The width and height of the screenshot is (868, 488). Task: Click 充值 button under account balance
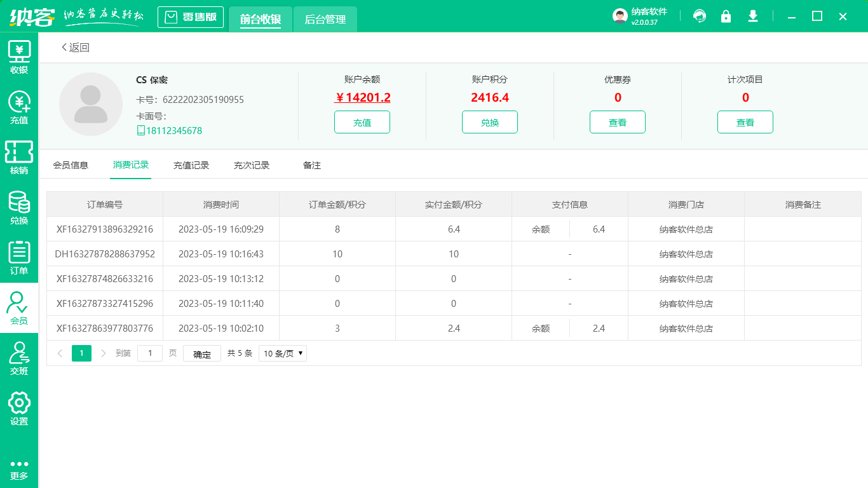(x=362, y=122)
